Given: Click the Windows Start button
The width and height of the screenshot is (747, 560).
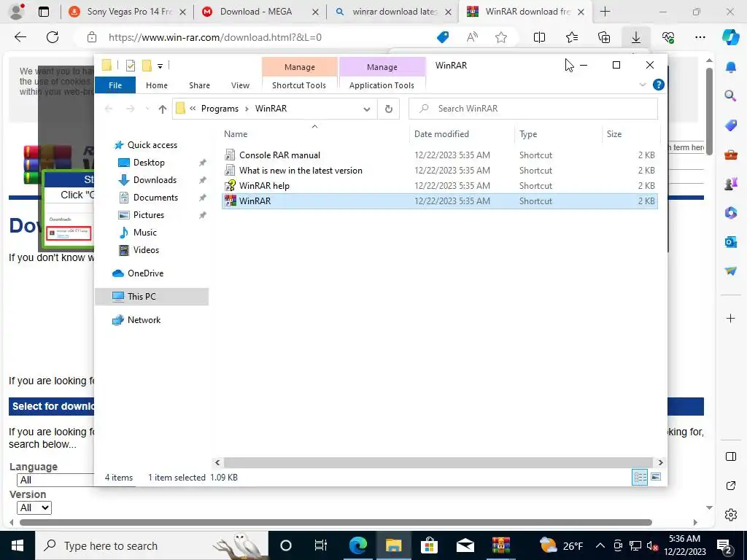Looking at the screenshot, I should [x=18, y=545].
